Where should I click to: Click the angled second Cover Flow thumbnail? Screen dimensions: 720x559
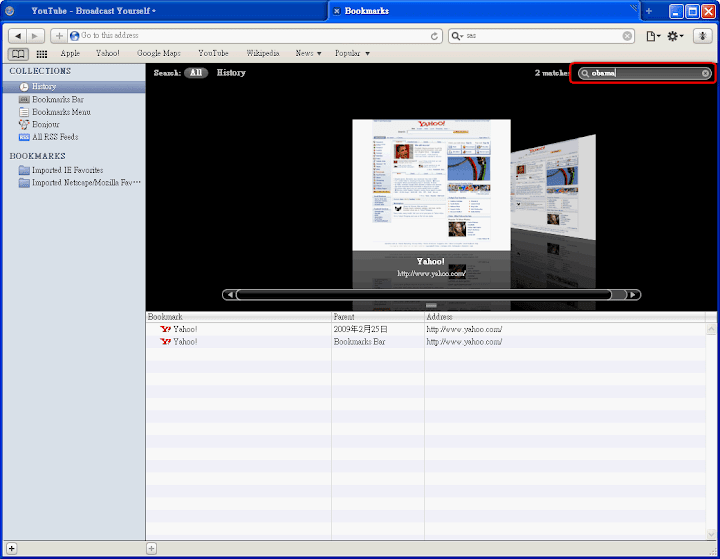click(x=553, y=187)
